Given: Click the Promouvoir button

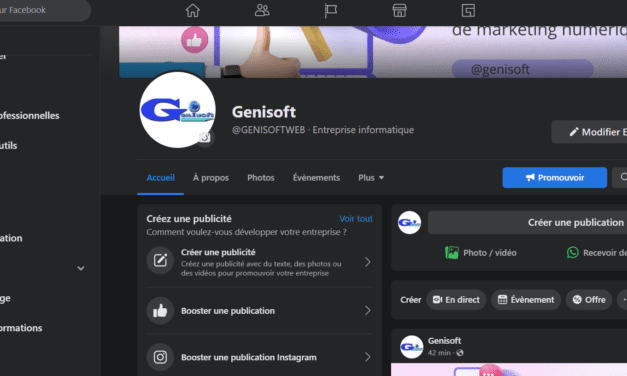Looking at the screenshot, I should [x=555, y=178].
